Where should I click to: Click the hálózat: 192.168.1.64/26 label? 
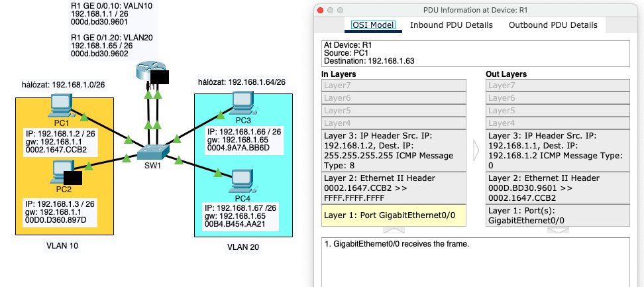(x=242, y=83)
